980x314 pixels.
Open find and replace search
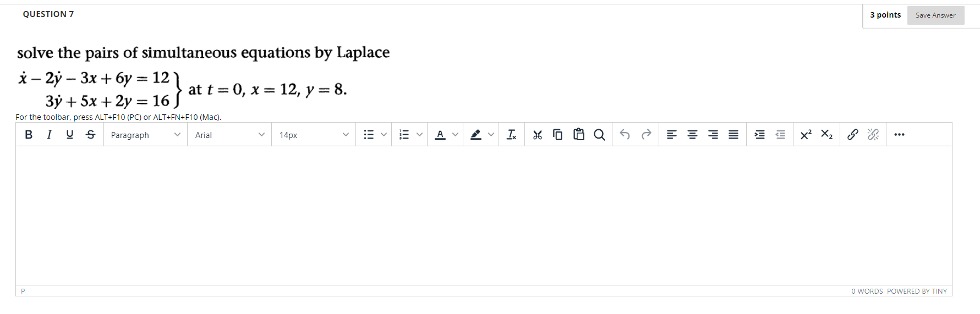(x=600, y=135)
